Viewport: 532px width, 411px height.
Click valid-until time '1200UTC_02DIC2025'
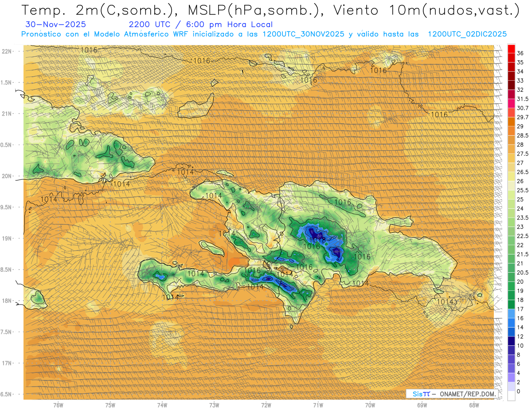(x=467, y=34)
